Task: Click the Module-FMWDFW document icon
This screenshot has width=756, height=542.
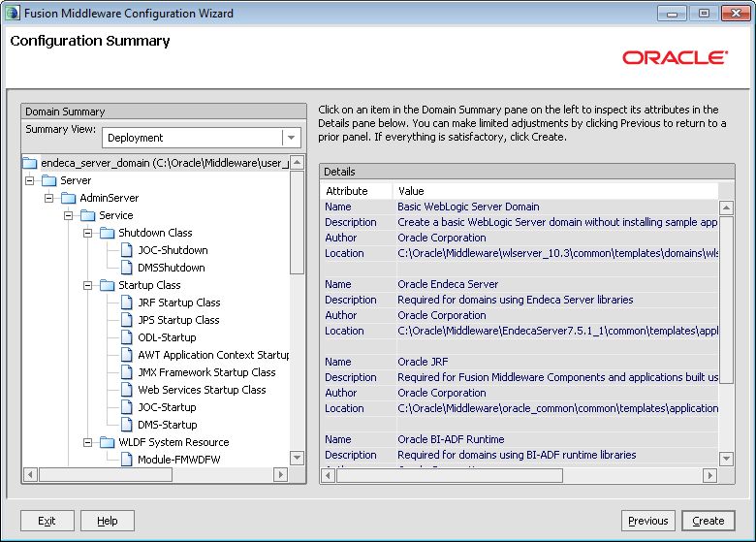Action: [126, 460]
